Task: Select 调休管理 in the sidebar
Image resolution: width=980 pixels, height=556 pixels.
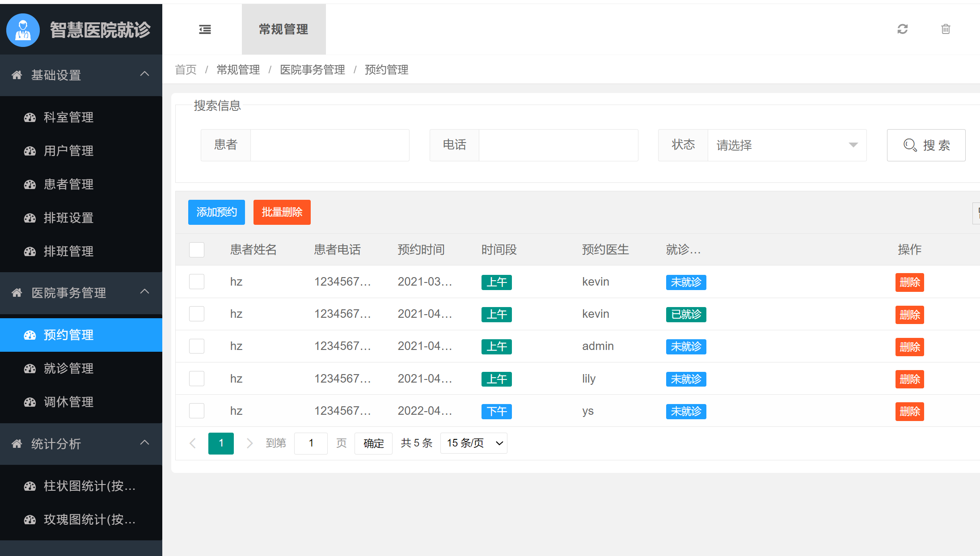Action: [x=68, y=402]
